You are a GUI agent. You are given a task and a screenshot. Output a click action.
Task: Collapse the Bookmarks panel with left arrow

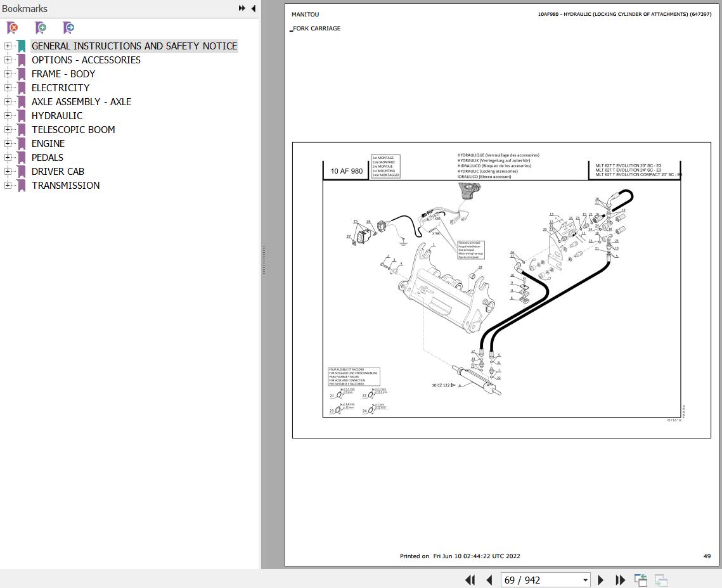point(254,8)
